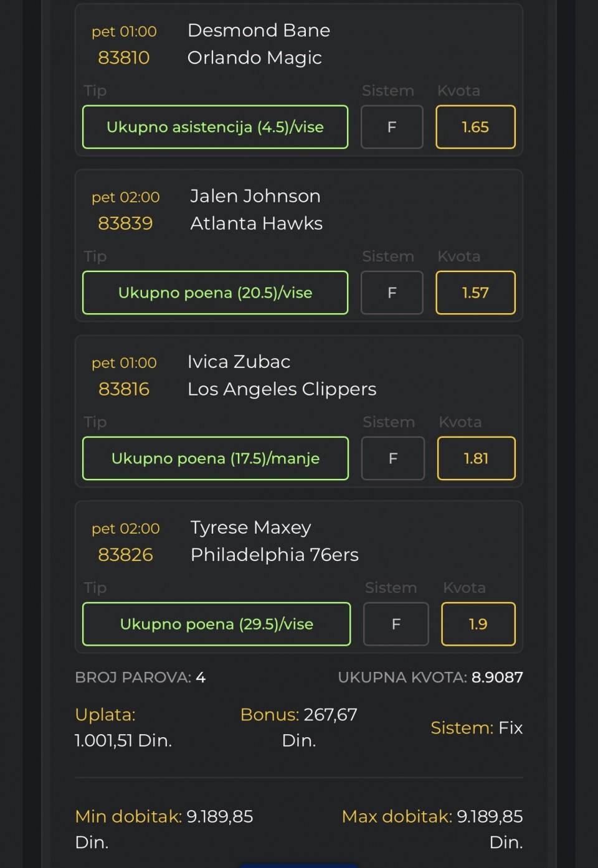
Task: Click match code 83810
Action: pos(124,58)
